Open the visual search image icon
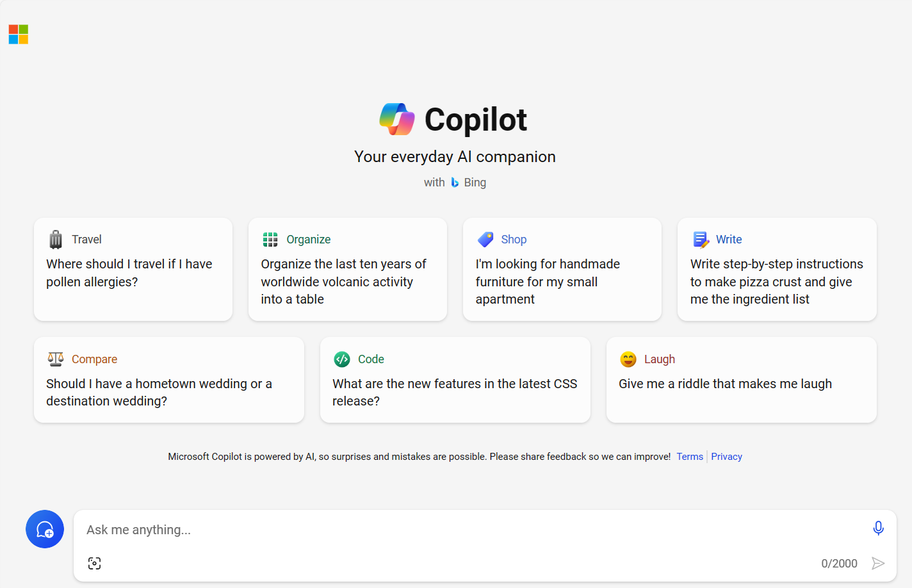912x588 pixels. click(x=94, y=563)
